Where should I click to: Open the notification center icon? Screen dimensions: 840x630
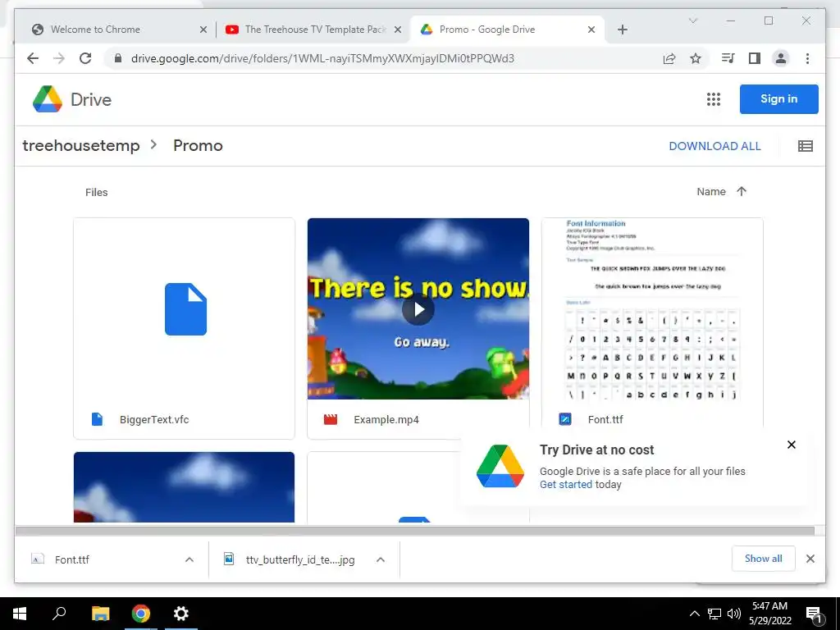point(814,614)
